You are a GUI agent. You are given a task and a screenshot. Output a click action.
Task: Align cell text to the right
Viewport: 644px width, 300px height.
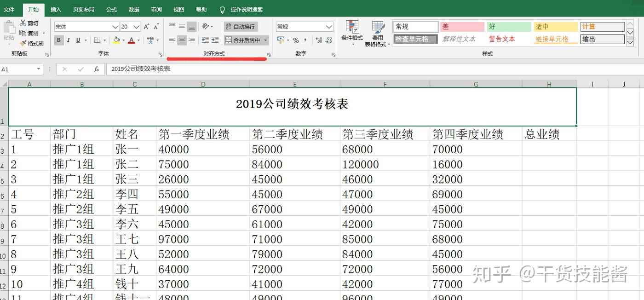click(192, 40)
